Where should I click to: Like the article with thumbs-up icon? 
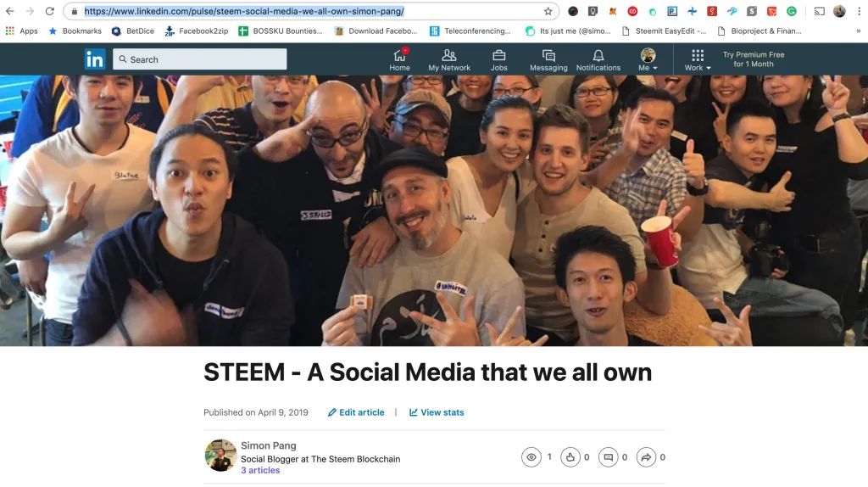[570, 457]
